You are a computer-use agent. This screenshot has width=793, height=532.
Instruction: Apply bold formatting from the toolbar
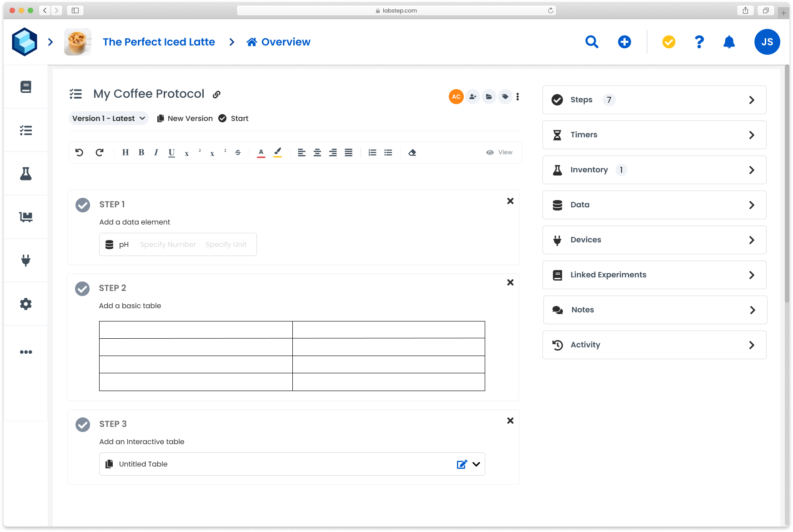coord(141,152)
